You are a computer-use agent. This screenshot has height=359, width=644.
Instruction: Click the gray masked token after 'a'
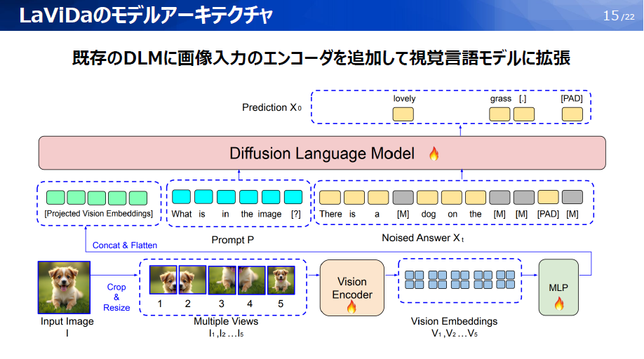click(x=403, y=197)
